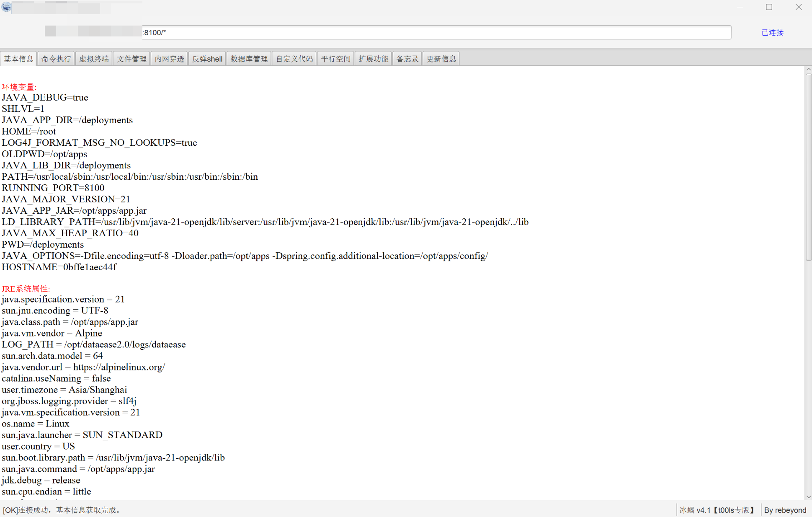Click the scrollbar up arrow
Image resolution: width=812 pixels, height=517 pixels.
[808, 70]
